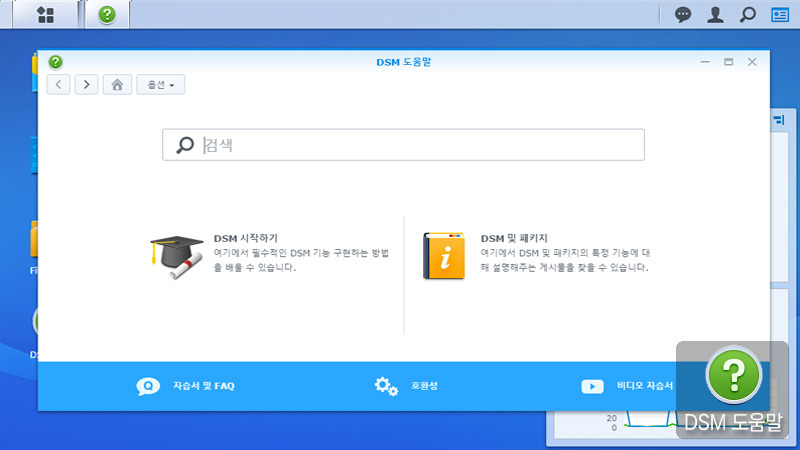Focus the 검색 search field

404,145
